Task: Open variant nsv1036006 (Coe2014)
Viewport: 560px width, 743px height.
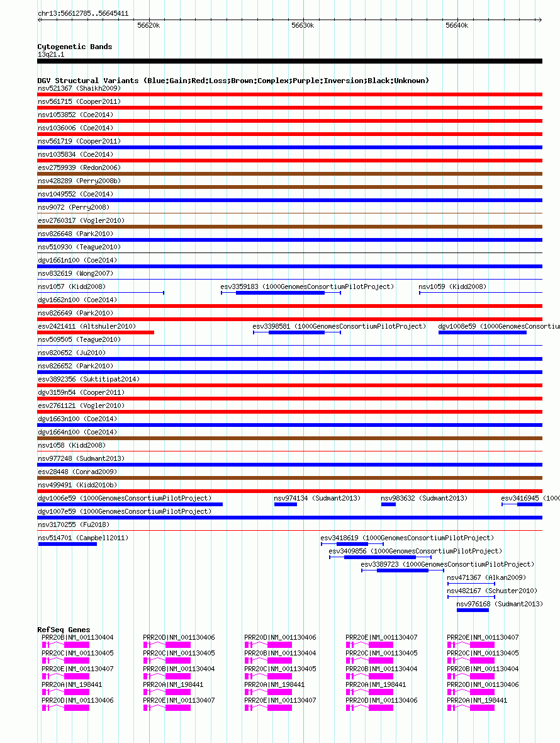Action: pyautogui.click(x=76, y=128)
